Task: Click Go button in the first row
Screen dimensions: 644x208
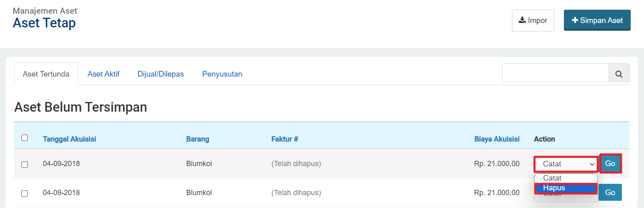Action: click(x=610, y=164)
